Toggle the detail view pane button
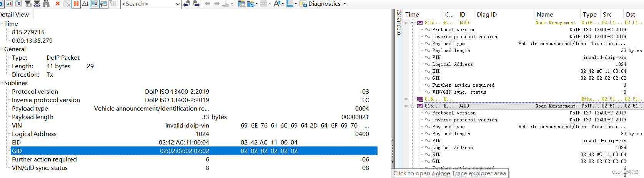The image size is (644, 178). (x=103, y=3)
